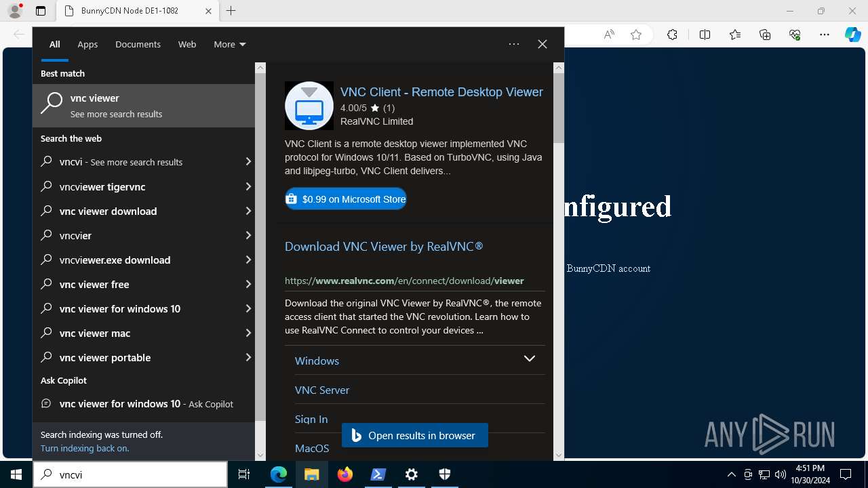Open Edge extensions icon
The height and width of the screenshot is (488, 868).
672,35
